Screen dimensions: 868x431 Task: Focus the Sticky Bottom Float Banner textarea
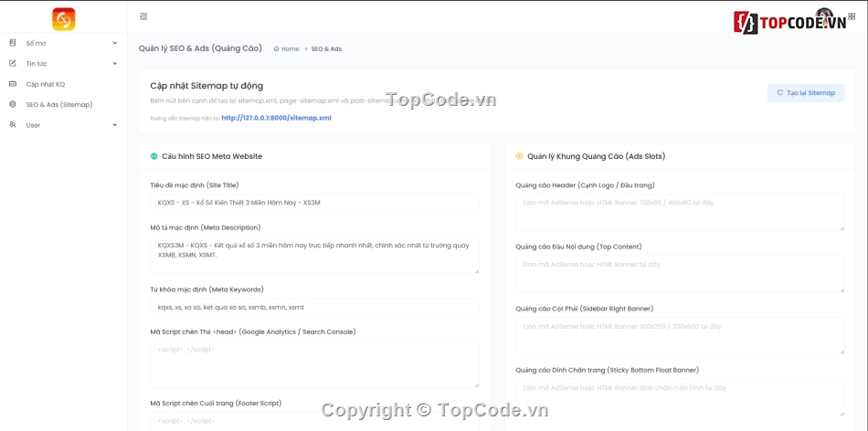click(680, 397)
